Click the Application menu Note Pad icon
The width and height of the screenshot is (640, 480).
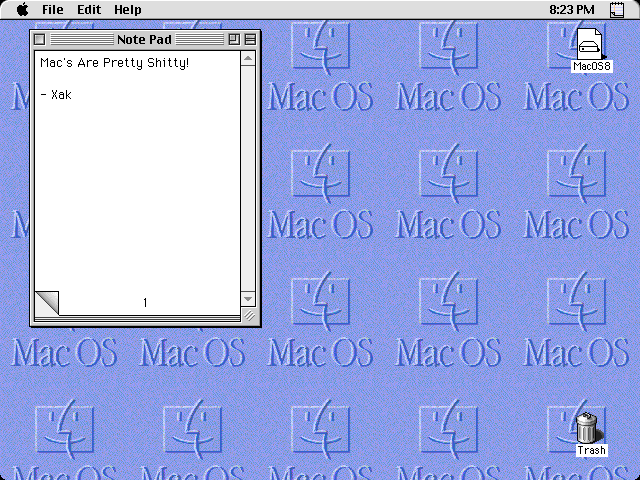pos(617,10)
